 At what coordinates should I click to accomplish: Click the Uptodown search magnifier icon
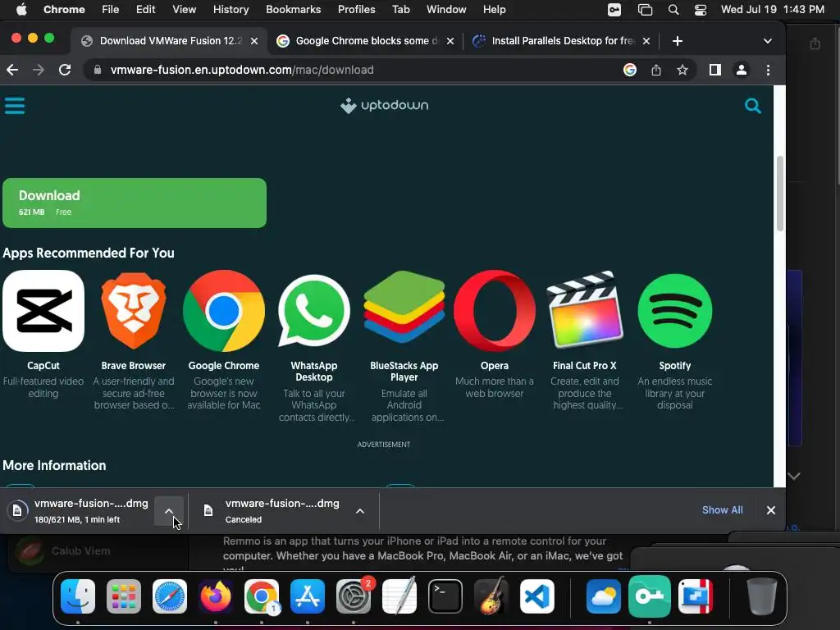pos(753,106)
